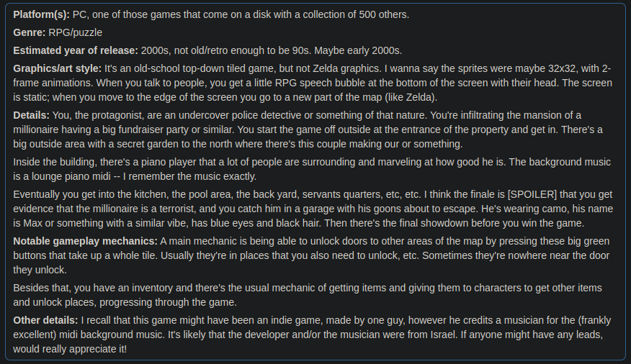Click the bold "Genre:" label

pos(30,32)
